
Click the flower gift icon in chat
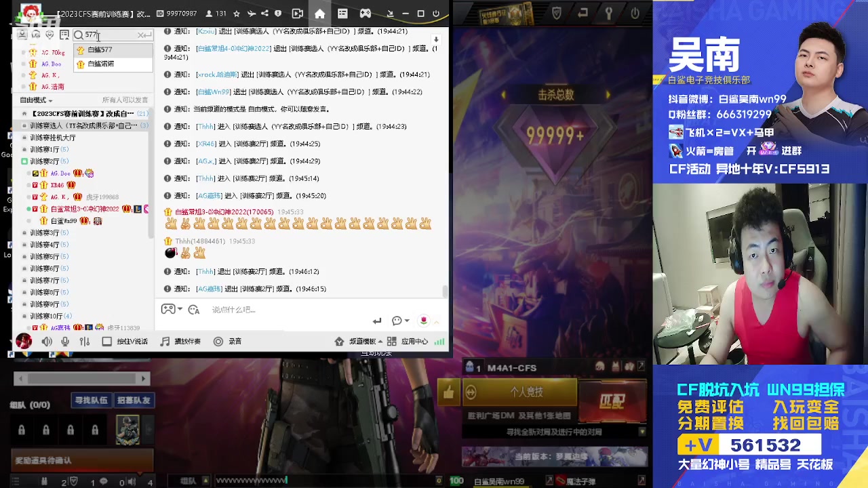click(x=424, y=321)
